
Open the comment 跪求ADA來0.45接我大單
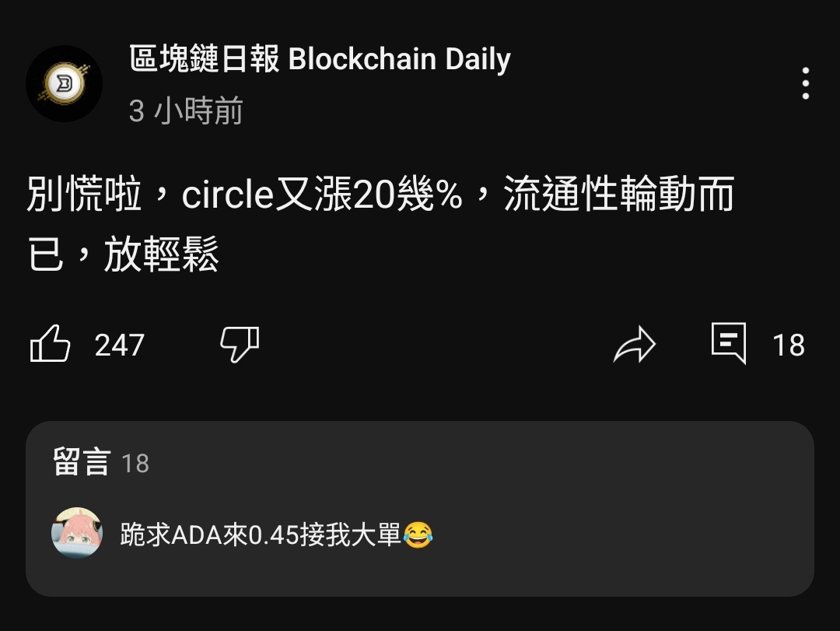(x=261, y=535)
